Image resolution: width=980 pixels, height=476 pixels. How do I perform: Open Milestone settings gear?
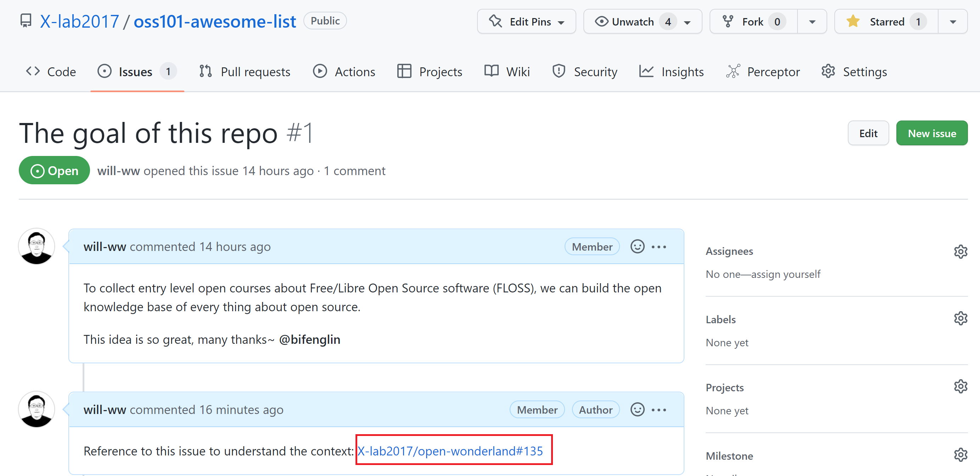click(960, 455)
